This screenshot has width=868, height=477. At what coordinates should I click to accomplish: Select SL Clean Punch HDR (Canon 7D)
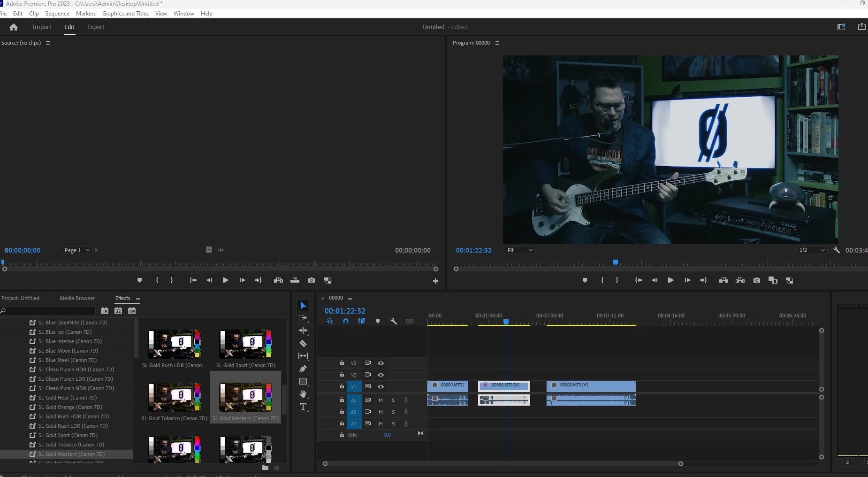[76, 369]
